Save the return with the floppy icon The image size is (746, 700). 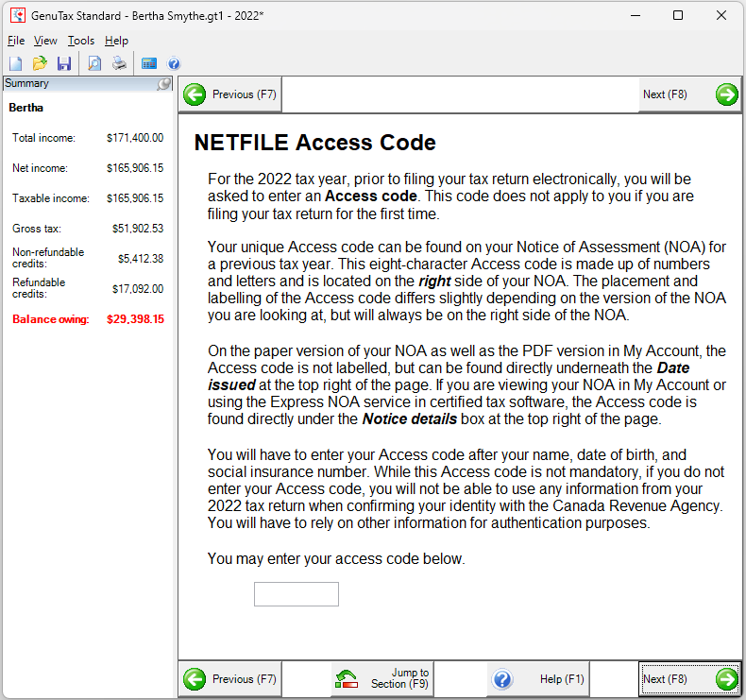point(64,63)
